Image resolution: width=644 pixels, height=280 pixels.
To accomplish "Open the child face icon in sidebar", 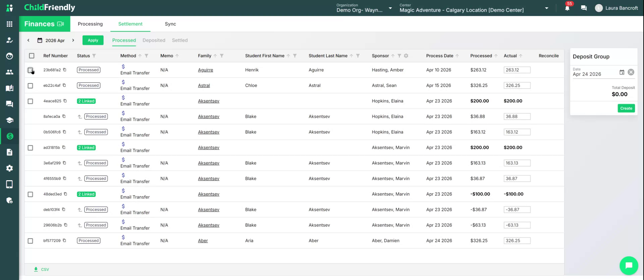I will click(x=9, y=56).
